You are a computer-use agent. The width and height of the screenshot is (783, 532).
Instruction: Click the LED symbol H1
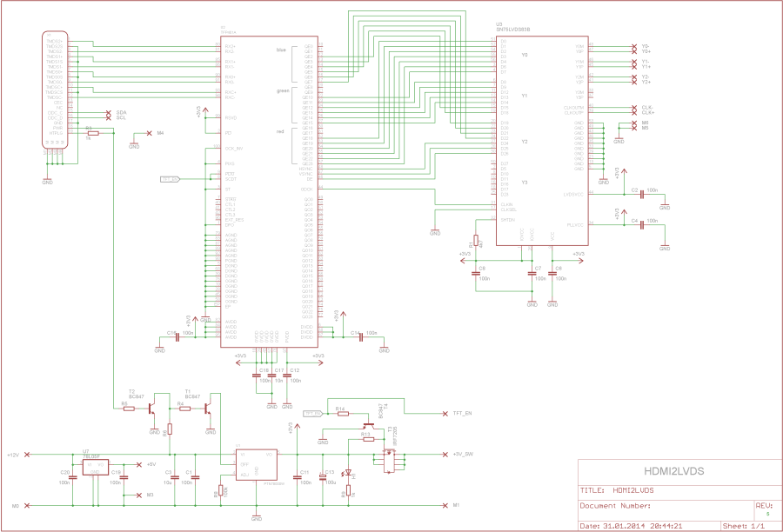349,474
